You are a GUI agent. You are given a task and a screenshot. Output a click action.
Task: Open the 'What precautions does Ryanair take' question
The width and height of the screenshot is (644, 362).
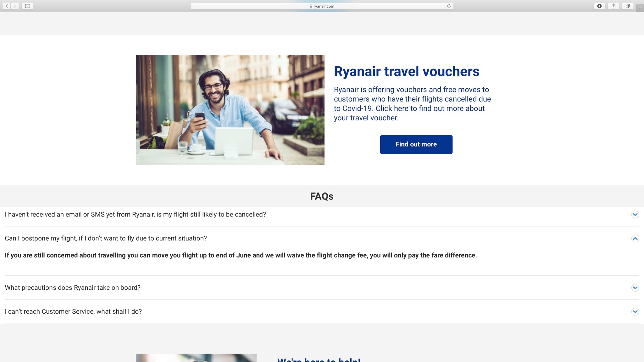(x=73, y=288)
